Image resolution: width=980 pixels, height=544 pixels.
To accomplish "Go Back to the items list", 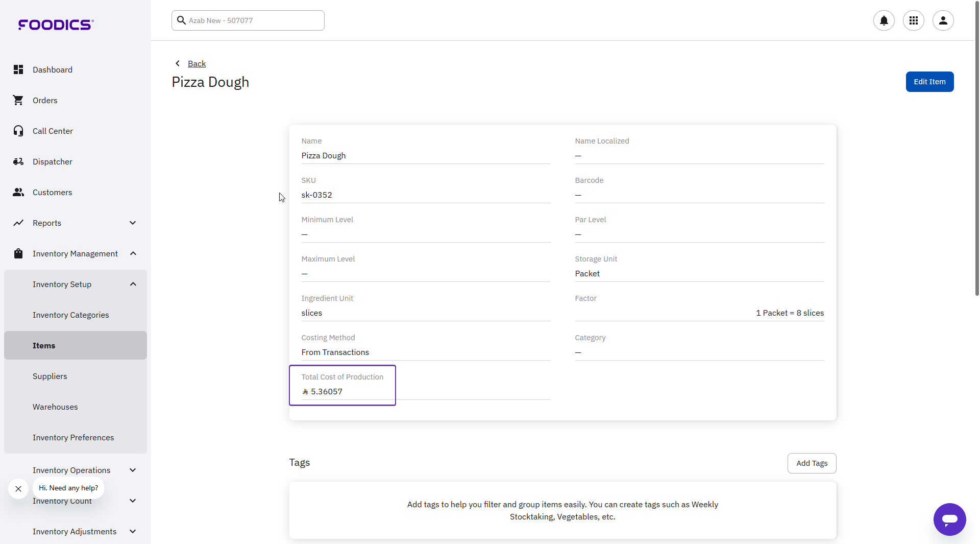I will pos(197,63).
